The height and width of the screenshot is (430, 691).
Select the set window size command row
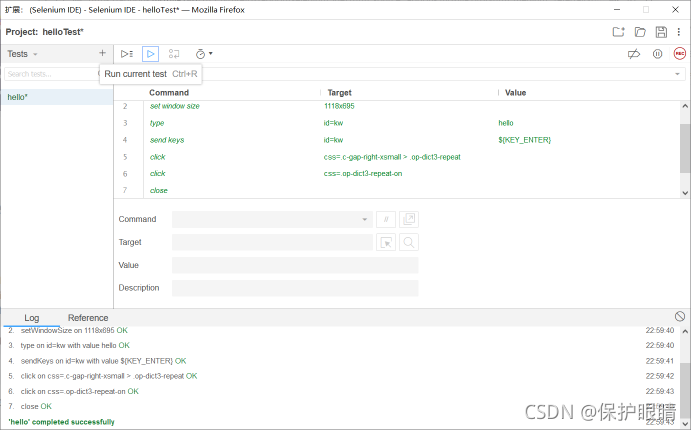coord(399,106)
